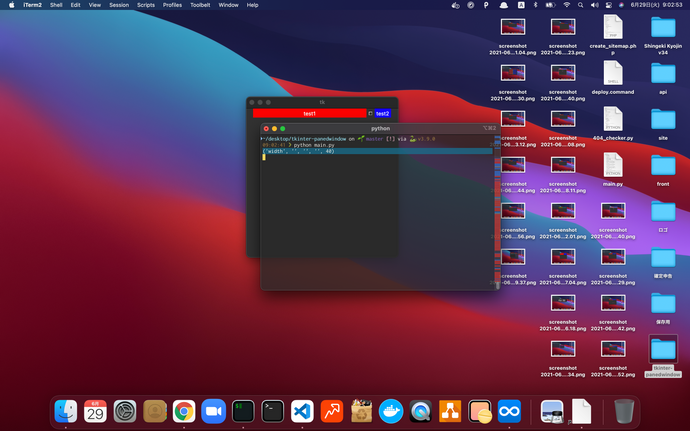The width and height of the screenshot is (690, 431).
Task: Click the battery status icon
Action: pyautogui.click(x=551, y=5)
